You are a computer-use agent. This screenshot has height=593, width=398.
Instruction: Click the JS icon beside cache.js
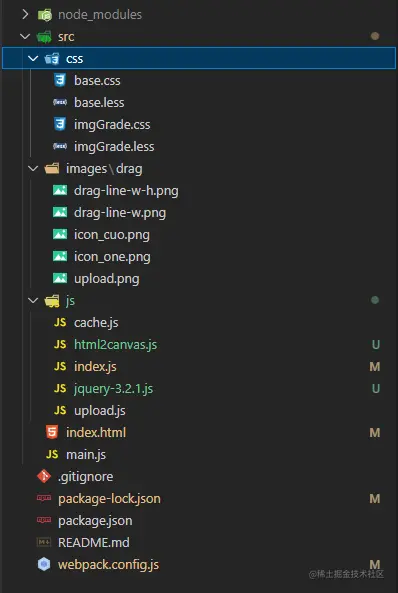click(60, 322)
